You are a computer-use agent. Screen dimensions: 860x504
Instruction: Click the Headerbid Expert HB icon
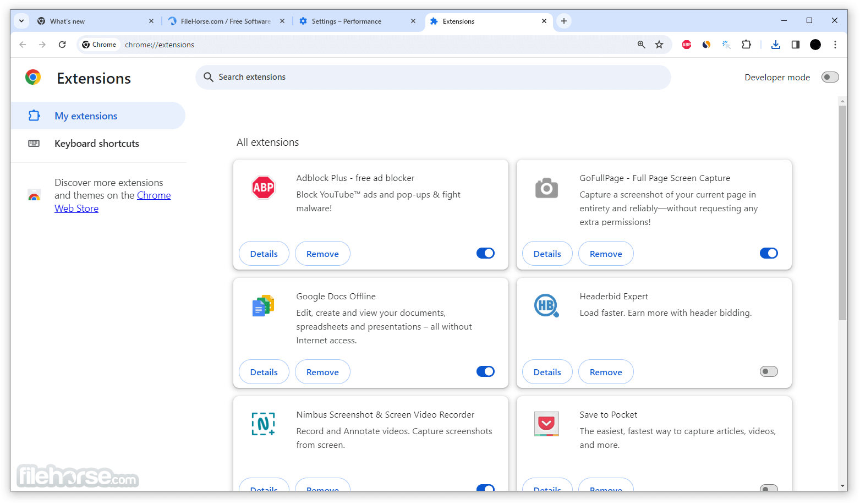point(546,305)
